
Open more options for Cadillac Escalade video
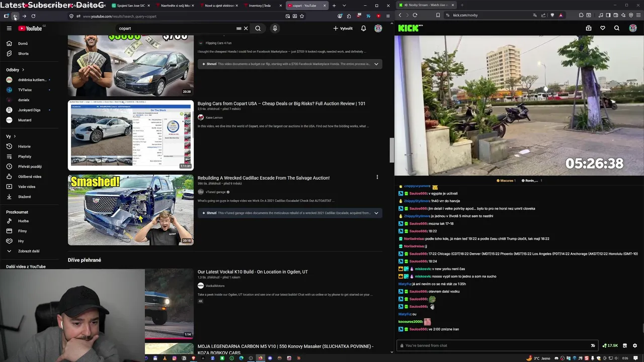(x=377, y=177)
